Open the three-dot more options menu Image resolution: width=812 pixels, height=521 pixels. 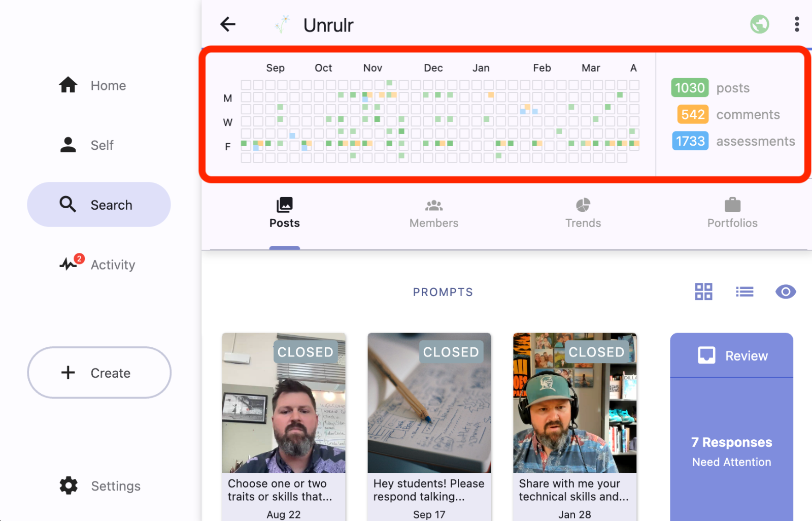coord(797,24)
